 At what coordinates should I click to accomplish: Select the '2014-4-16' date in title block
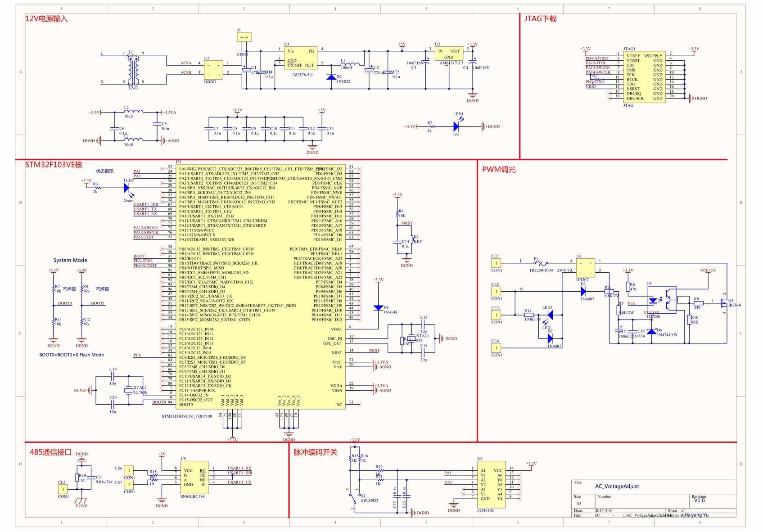pyautogui.click(x=604, y=511)
